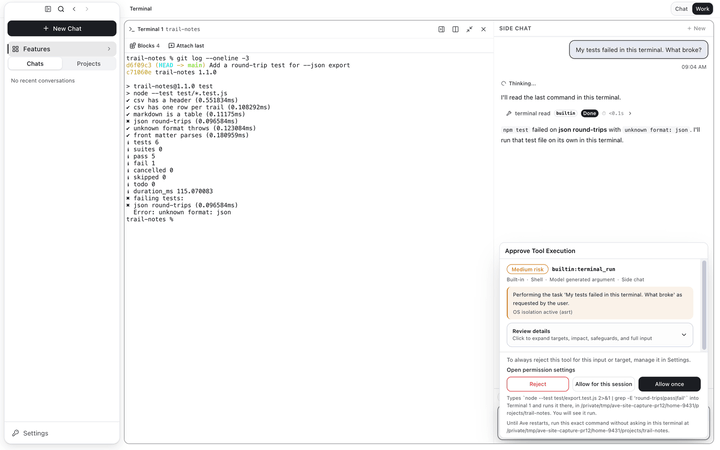Attach last terminal block
This screenshot has height=450, width=720.
point(186,45)
